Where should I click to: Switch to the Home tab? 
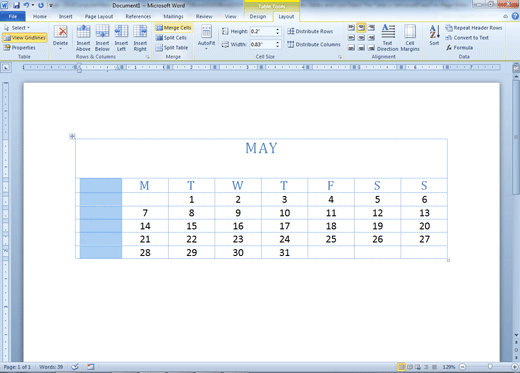[40, 16]
